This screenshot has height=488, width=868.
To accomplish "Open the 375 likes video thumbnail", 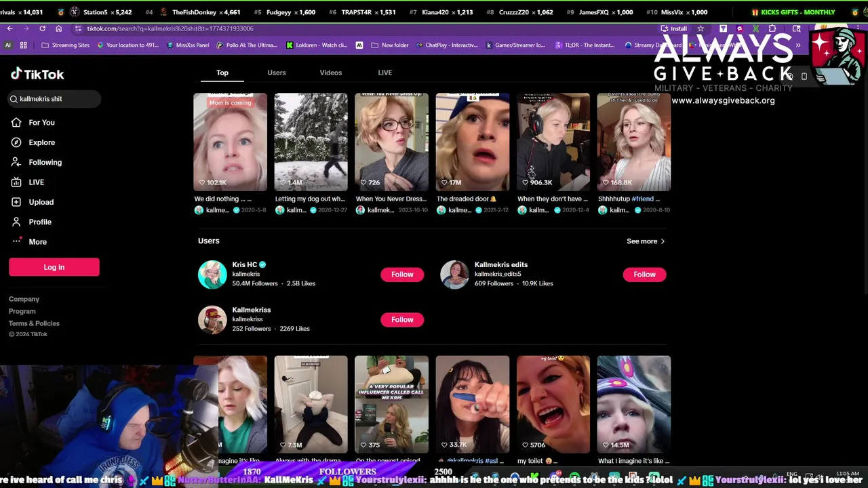I will pos(391,404).
